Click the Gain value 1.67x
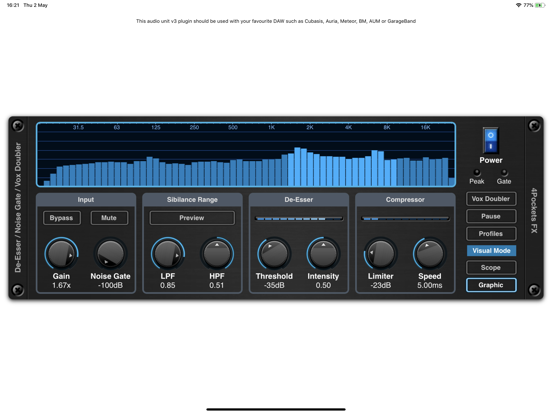Viewport: 552px width, 414px height. (61, 286)
